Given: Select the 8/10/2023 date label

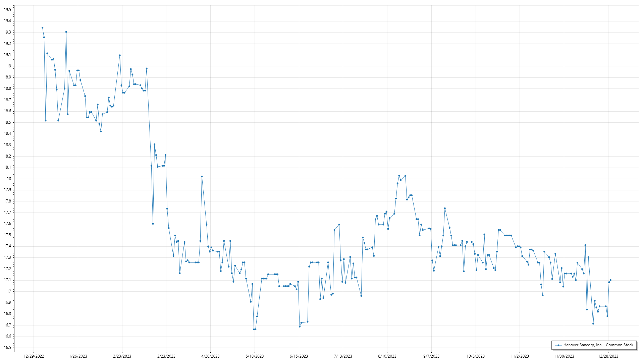Looking at the screenshot, I should click(x=387, y=356).
